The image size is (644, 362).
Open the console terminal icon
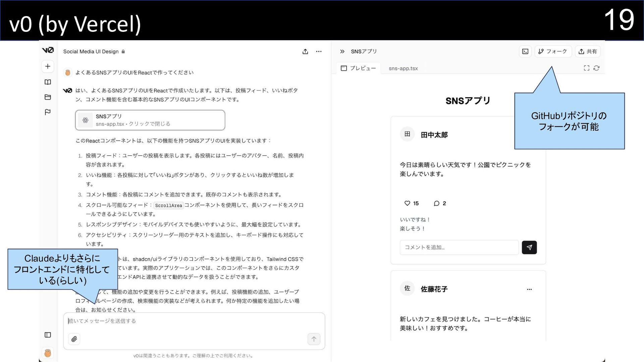(x=525, y=52)
